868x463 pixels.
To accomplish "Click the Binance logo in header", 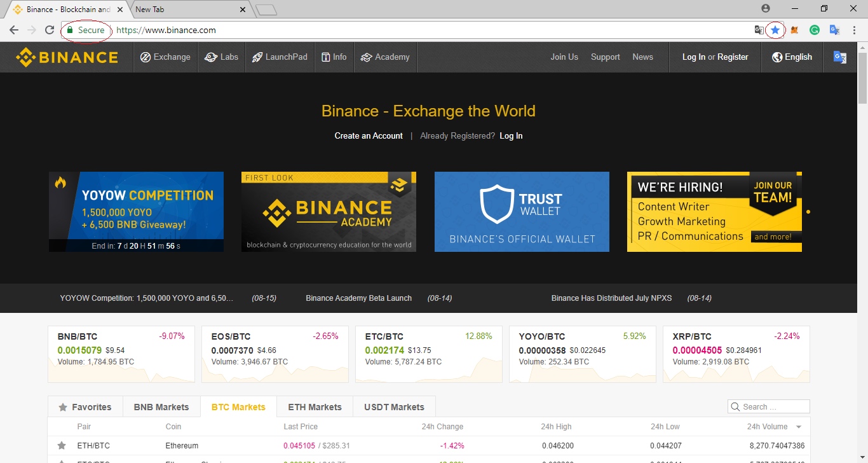I will tap(67, 57).
